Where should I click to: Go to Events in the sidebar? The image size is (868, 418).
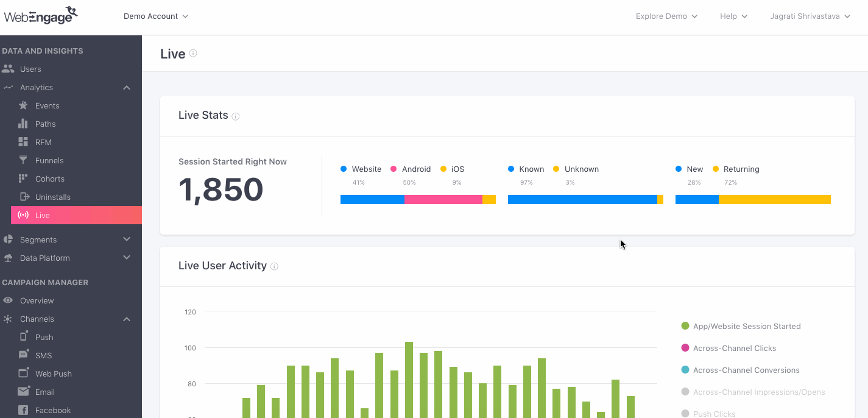tap(47, 105)
